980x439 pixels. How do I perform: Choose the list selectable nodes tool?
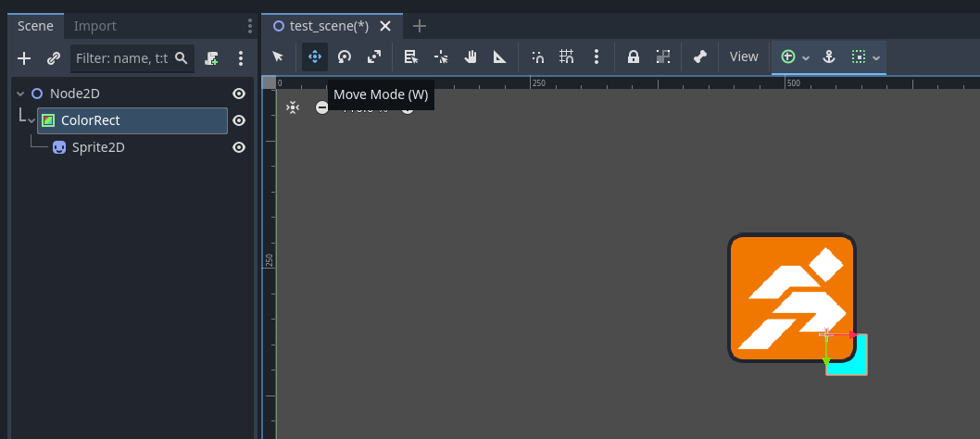410,56
